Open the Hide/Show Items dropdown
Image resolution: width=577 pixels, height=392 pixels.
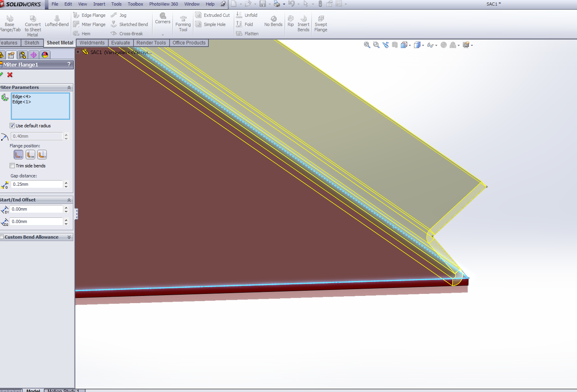point(436,46)
